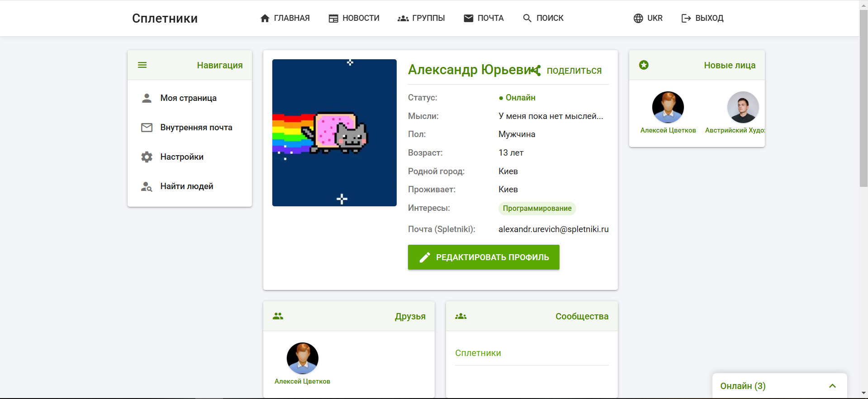Click the star icon in Новые лица
The width and height of the screenshot is (868, 399).
(x=644, y=65)
